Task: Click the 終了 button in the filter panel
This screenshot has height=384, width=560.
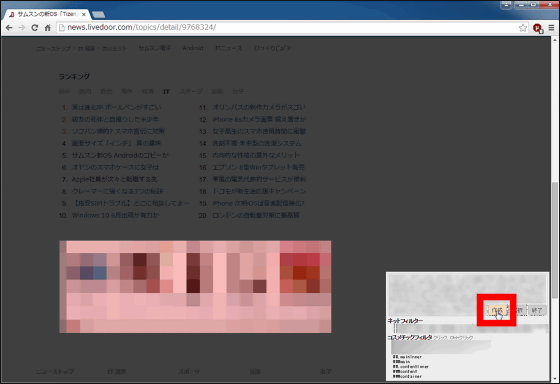Action: pos(537,310)
